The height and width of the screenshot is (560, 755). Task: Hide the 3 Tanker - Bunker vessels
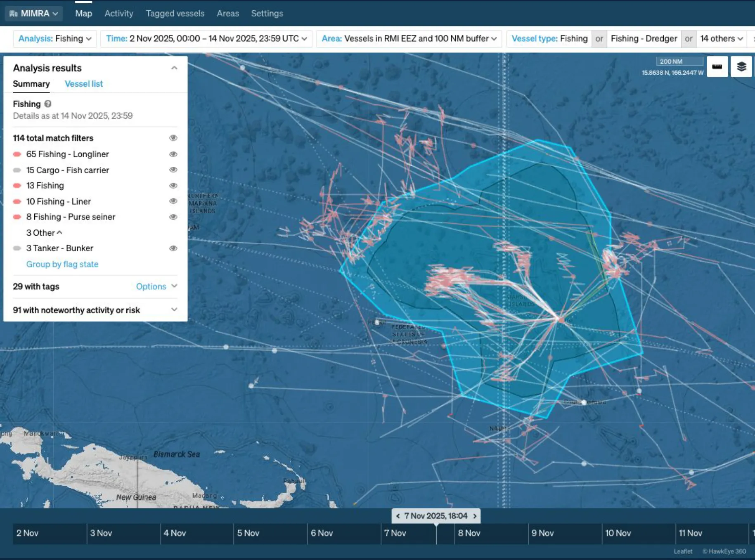tap(173, 248)
